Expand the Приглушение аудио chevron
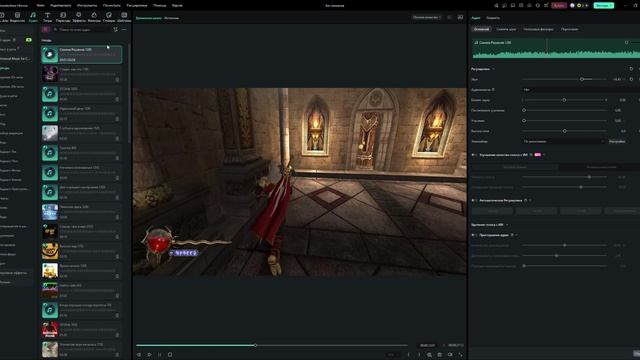 517,235
